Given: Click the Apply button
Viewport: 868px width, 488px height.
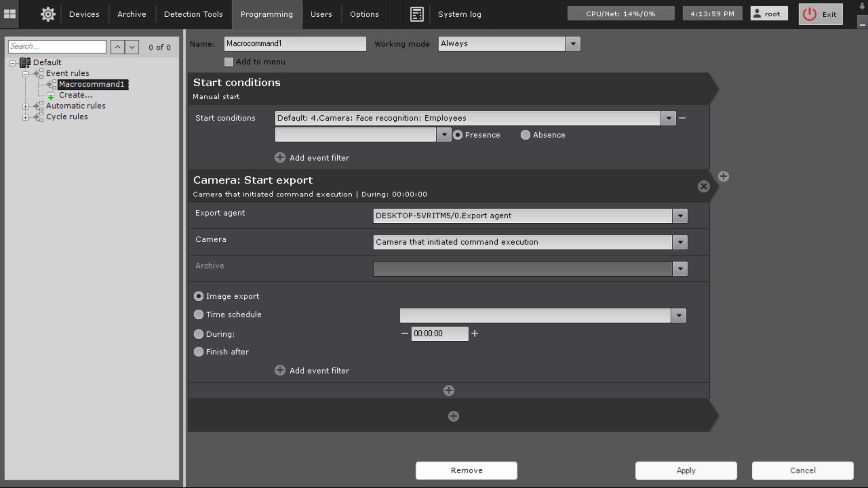Looking at the screenshot, I should coord(686,470).
